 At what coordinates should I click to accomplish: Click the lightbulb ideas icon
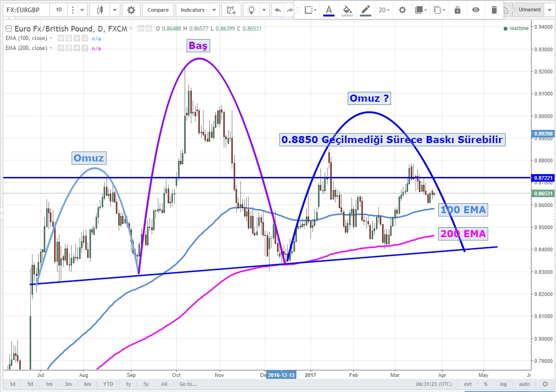tap(252, 10)
